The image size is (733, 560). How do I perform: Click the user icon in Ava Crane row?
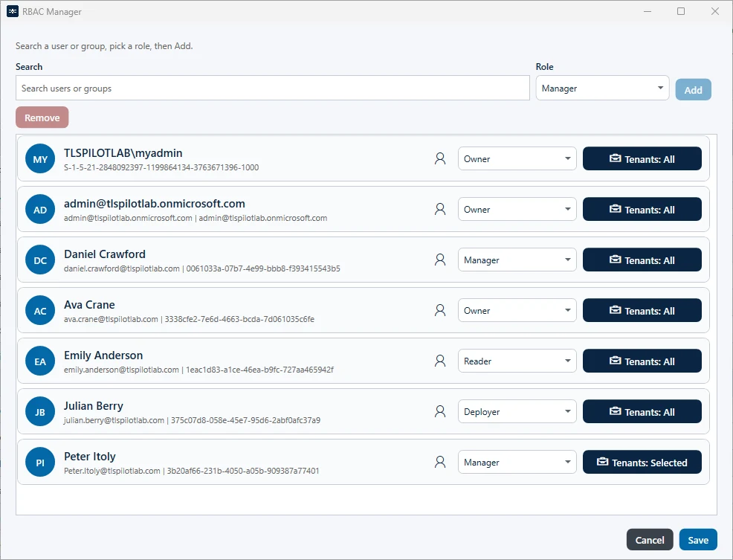(440, 310)
